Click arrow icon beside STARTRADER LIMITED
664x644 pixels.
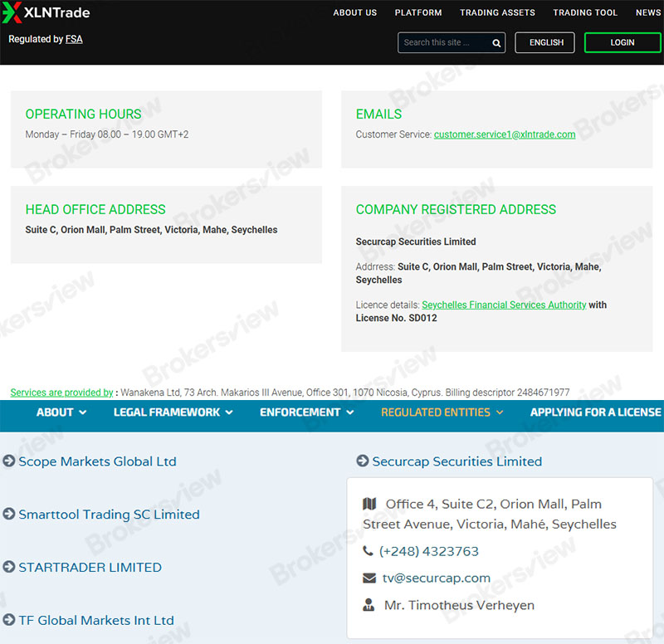point(9,568)
